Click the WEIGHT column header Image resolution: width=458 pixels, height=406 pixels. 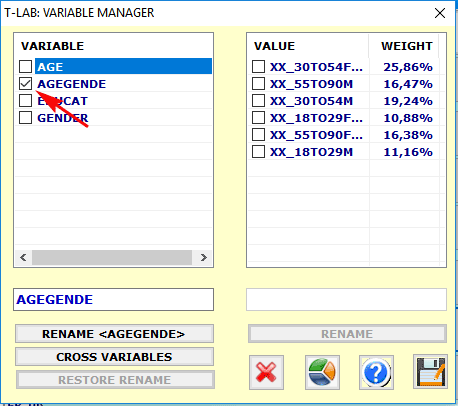[x=407, y=46]
